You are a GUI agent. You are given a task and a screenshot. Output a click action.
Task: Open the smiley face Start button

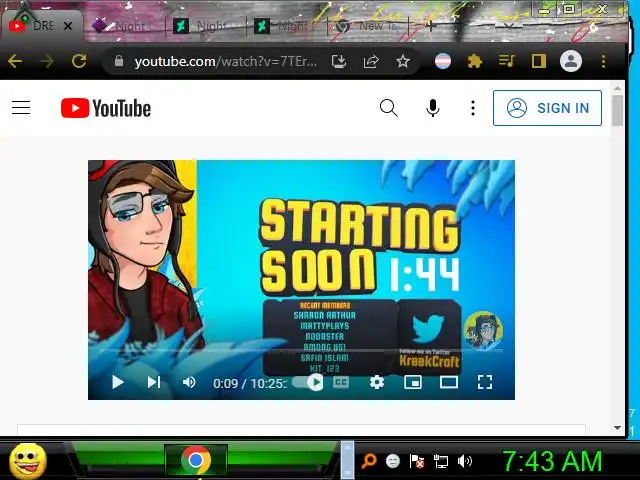coord(28,461)
